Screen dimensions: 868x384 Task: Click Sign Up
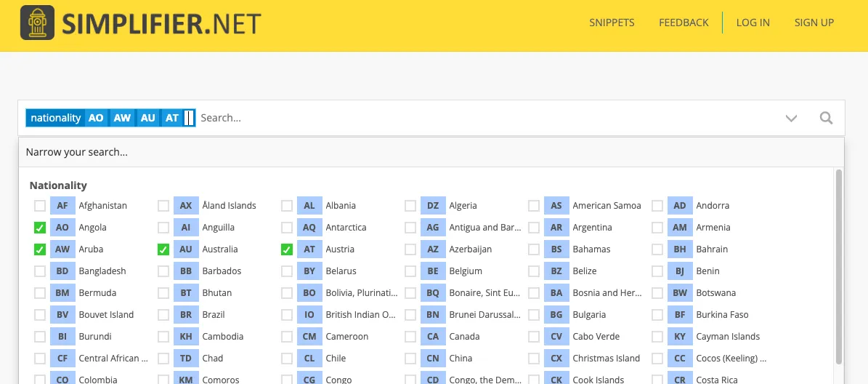coord(814,23)
